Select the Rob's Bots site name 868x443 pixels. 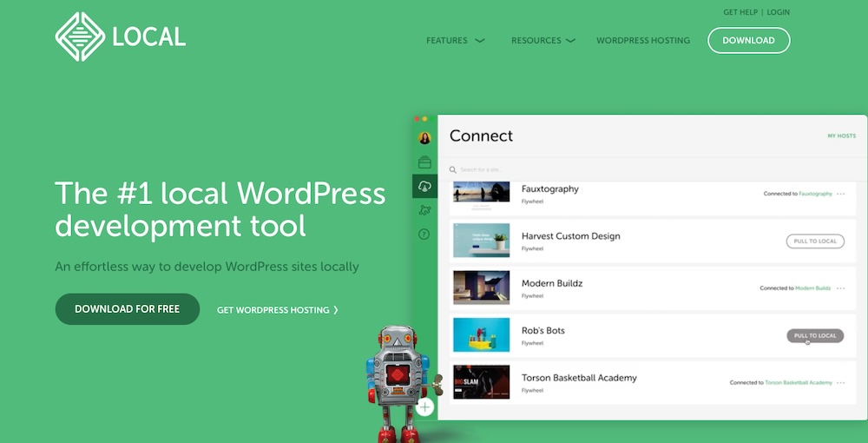click(543, 331)
